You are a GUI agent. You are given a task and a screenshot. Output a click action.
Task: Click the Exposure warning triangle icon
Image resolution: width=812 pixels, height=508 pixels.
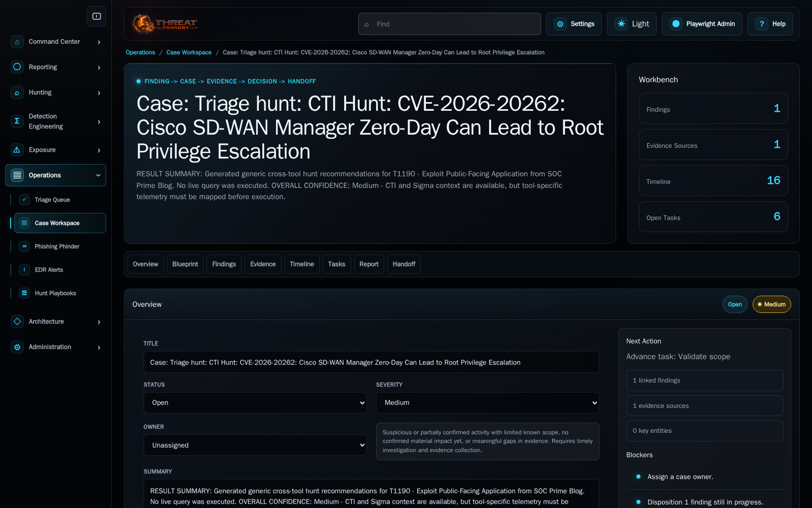click(x=17, y=150)
